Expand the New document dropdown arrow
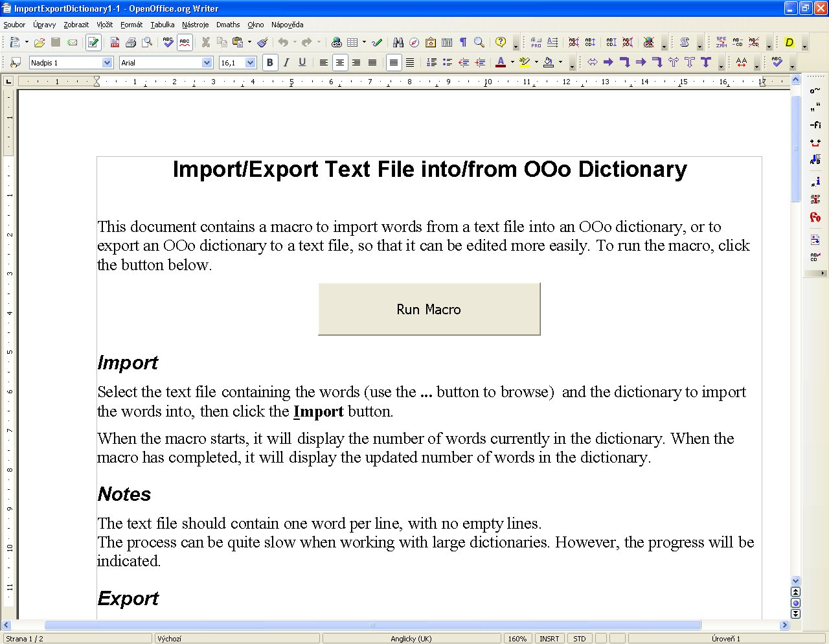 (27, 42)
